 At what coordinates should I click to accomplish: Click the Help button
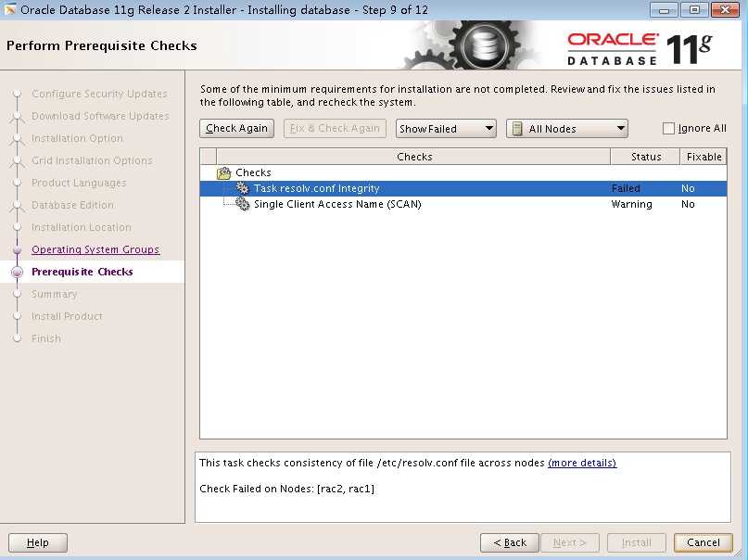38,542
